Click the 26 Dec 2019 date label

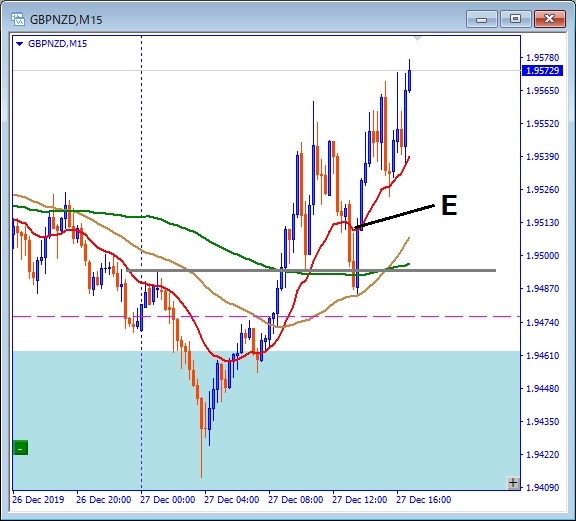pos(38,500)
